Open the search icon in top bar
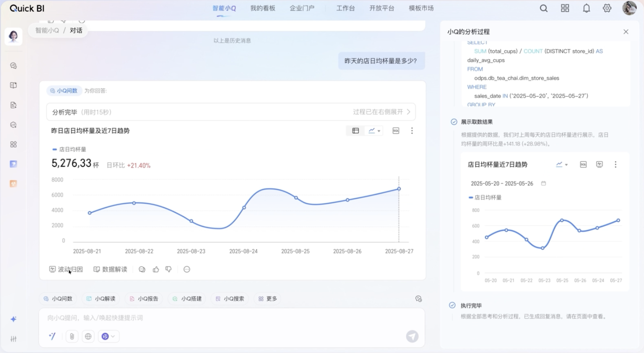Viewport: 644px width, 353px height. [543, 8]
